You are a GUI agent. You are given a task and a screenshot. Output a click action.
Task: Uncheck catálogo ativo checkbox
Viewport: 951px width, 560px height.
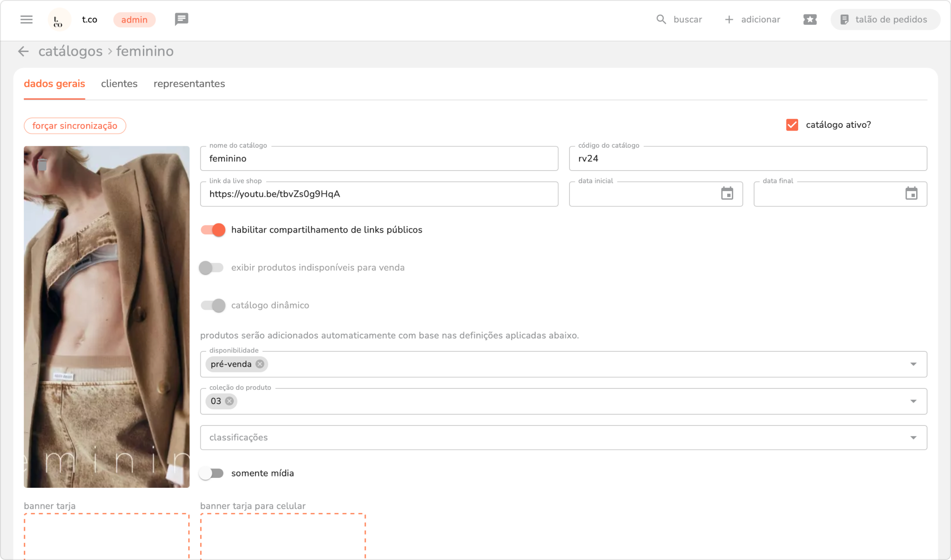click(792, 125)
